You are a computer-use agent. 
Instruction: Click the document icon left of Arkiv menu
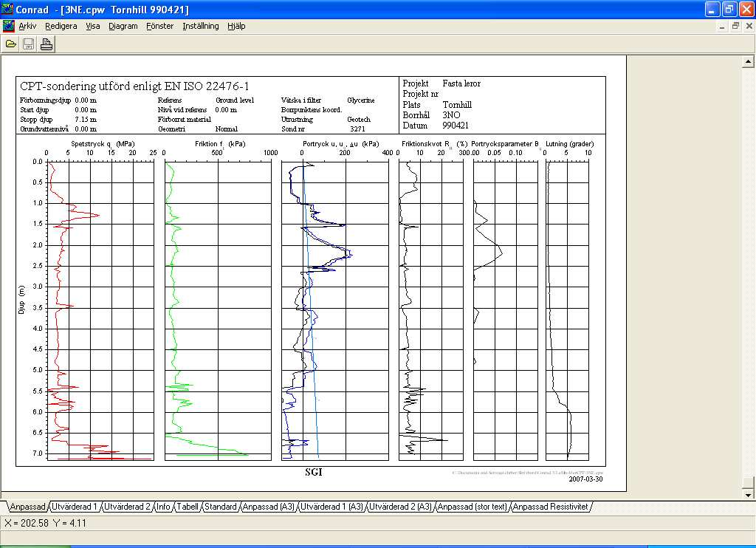(8, 26)
